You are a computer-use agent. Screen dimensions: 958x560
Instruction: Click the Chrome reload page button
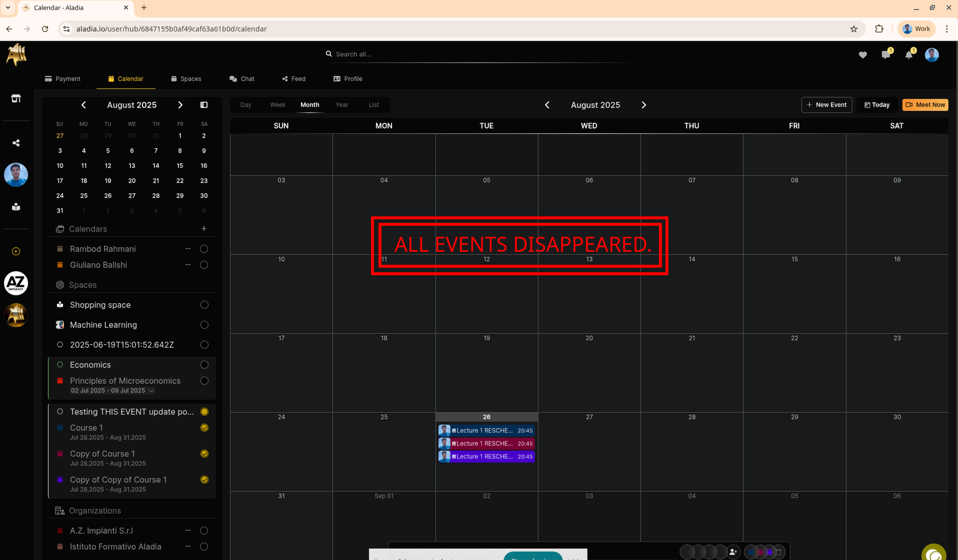[x=45, y=29]
